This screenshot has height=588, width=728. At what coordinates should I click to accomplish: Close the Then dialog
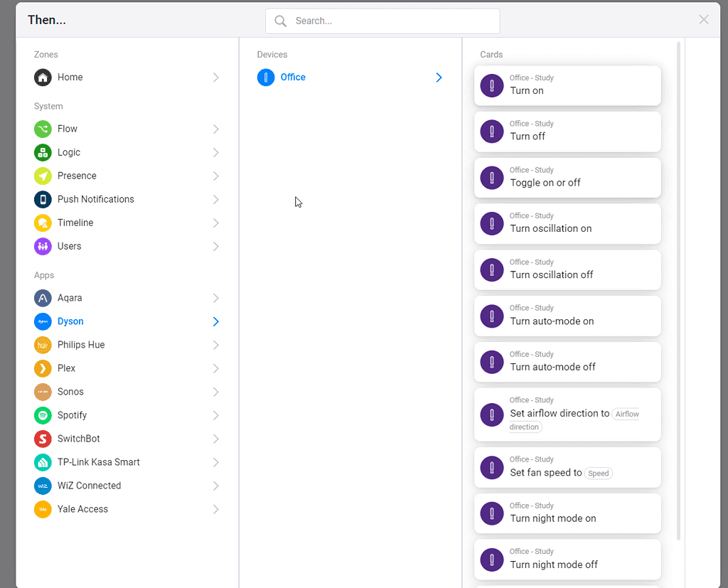click(x=704, y=20)
